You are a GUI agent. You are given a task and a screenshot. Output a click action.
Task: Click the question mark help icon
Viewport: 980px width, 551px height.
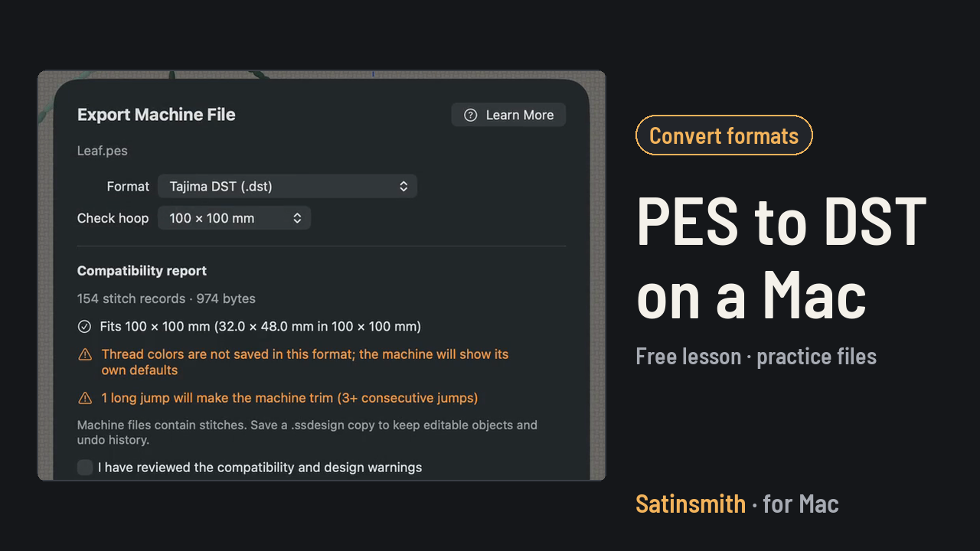[471, 115]
